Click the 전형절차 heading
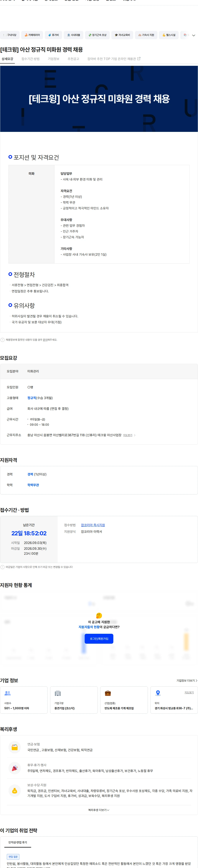The image size is (198, 868). tap(24, 275)
